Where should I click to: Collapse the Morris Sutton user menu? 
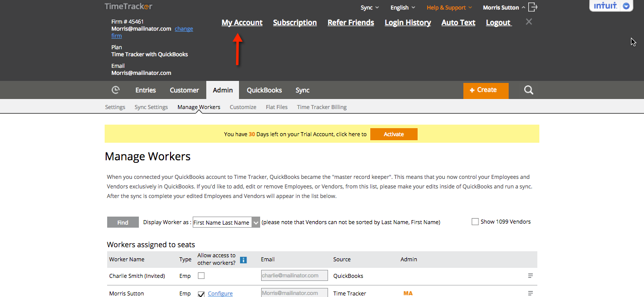pos(504,8)
